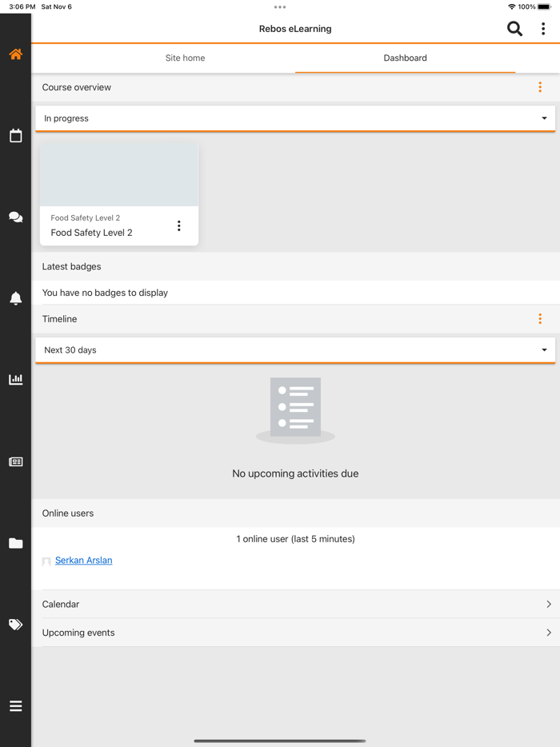Switch to Site home tab
Screen dimensions: 560x747
[x=185, y=58]
